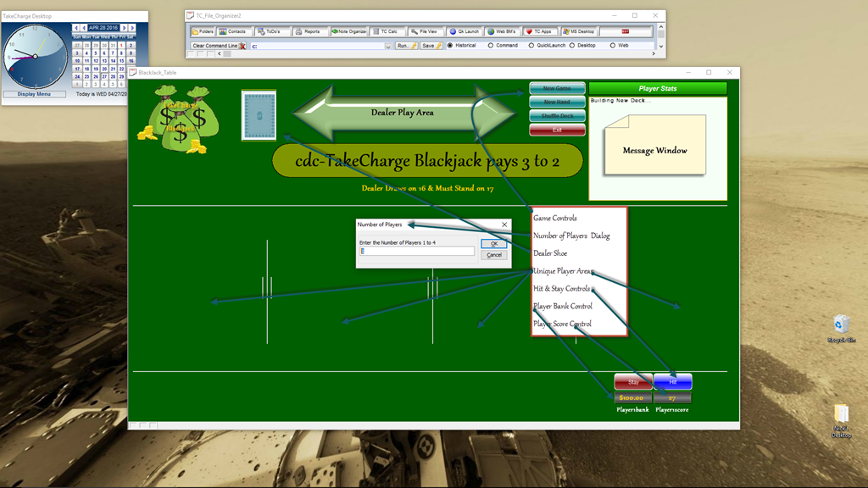Click the dealer shoe card deck
868x488 pixels.
point(259,115)
